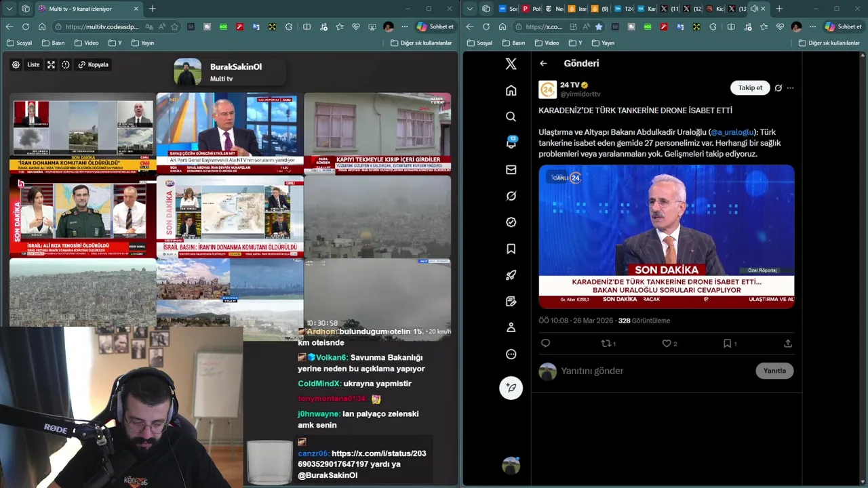The width and height of the screenshot is (868, 488).
Task: Open new tab in left browser
Action: [x=152, y=9]
